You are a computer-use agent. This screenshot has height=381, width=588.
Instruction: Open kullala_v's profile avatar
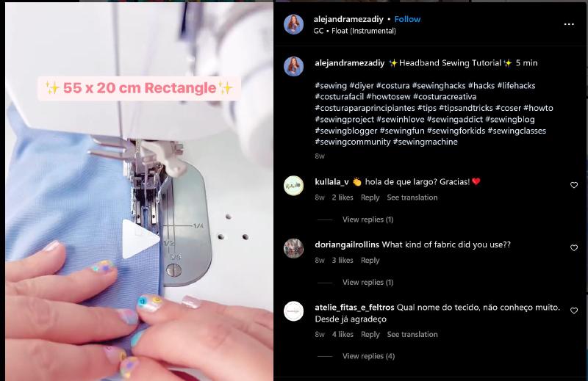tap(293, 186)
